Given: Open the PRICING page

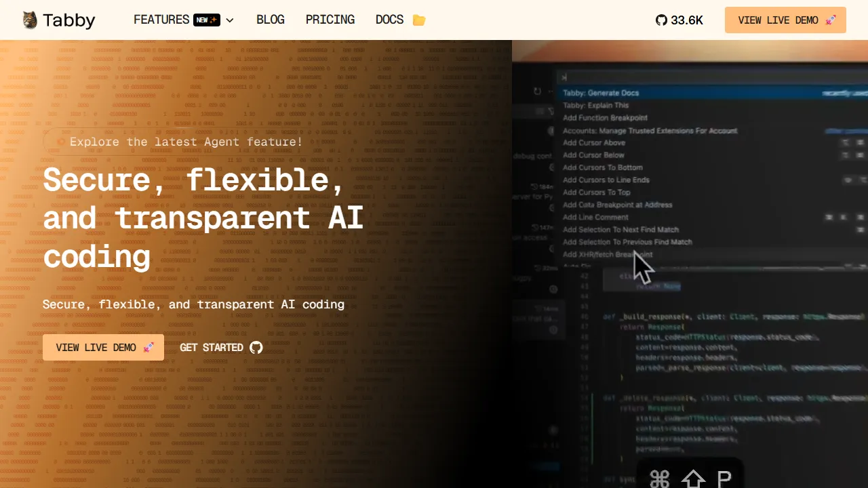Looking at the screenshot, I should (330, 20).
